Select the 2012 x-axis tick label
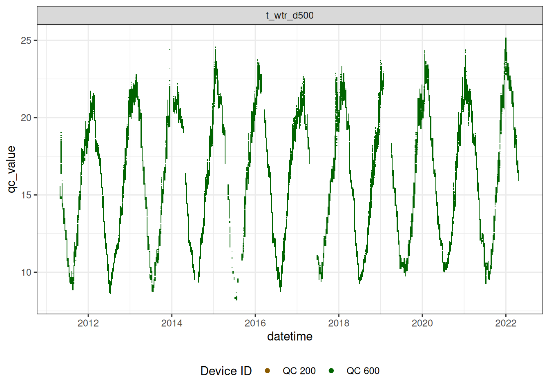The height and width of the screenshot is (392, 549). coord(88,323)
